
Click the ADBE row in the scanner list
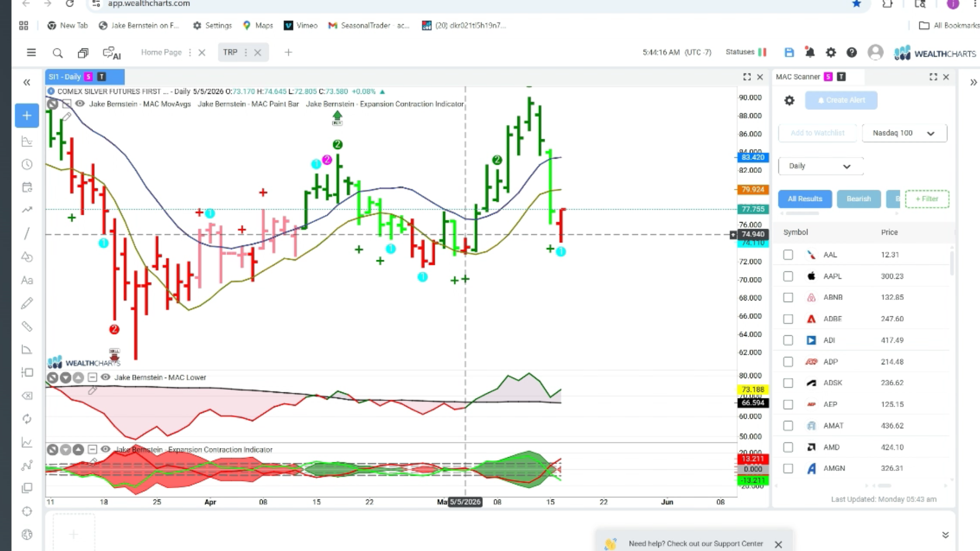[863, 319]
